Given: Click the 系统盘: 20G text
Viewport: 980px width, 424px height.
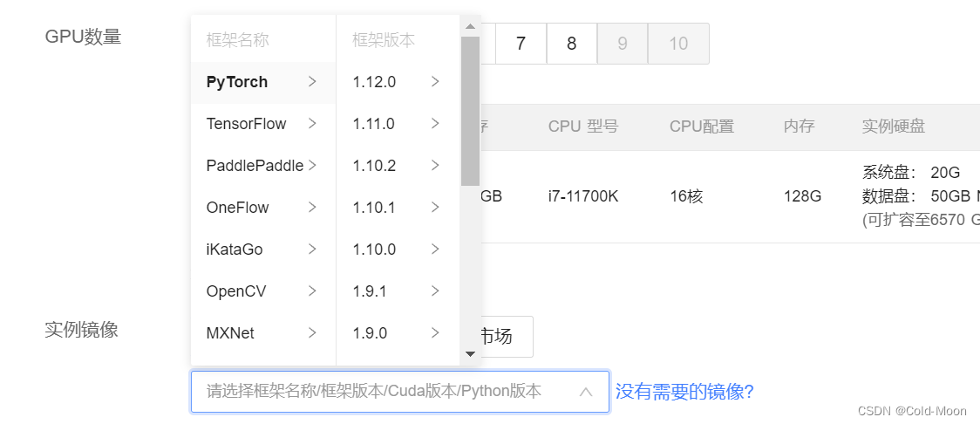Looking at the screenshot, I should pyautogui.click(x=910, y=172).
